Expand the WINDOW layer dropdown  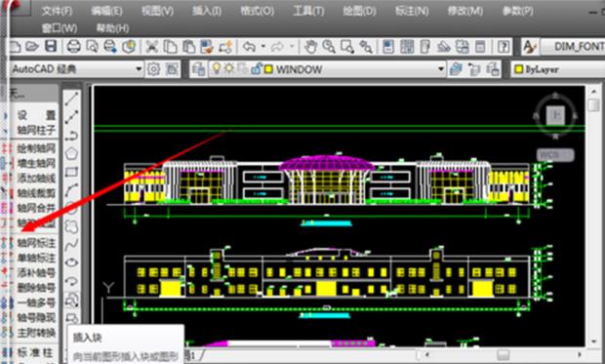(441, 69)
